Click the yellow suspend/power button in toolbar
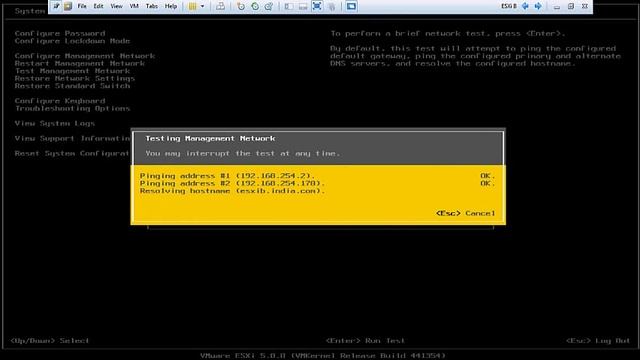640x360 pixels. coord(193,6)
